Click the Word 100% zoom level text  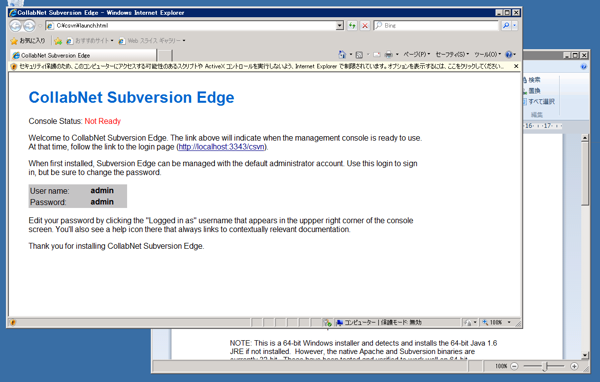pyautogui.click(x=501, y=366)
